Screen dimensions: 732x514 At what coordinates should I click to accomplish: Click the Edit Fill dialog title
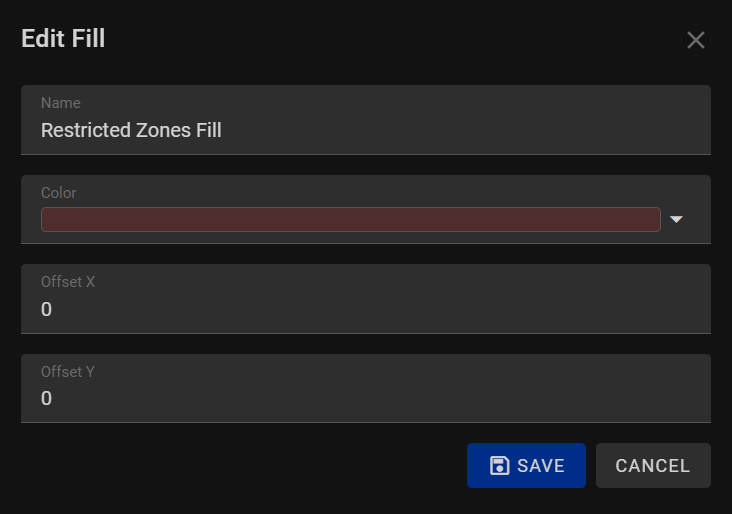[x=63, y=38]
